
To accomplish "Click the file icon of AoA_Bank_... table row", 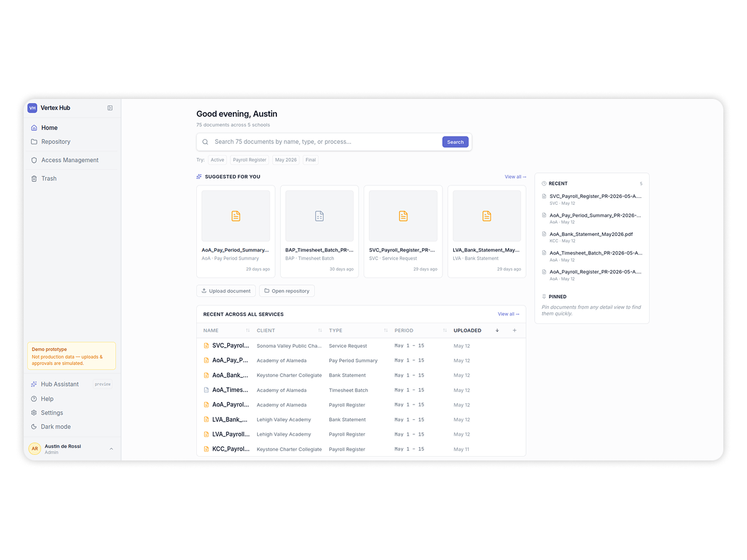I will [x=207, y=375].
